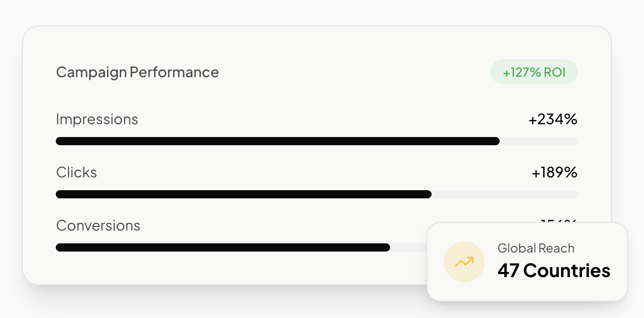Click the unfilled gray part of Conversions bar
Image resolution: width=644 pixels, height=318 pixels.
click(x=408, y=247)
